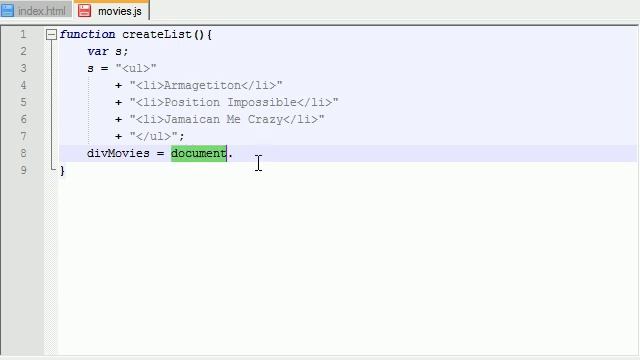Click the 'createList' function name

pyautogui.click(x=157, y=34)
